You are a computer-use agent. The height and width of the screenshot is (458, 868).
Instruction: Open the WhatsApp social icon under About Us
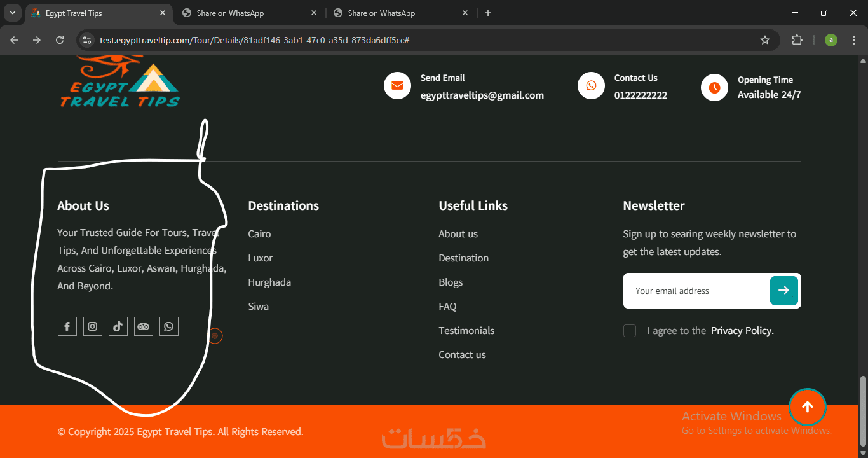[169, 326]
